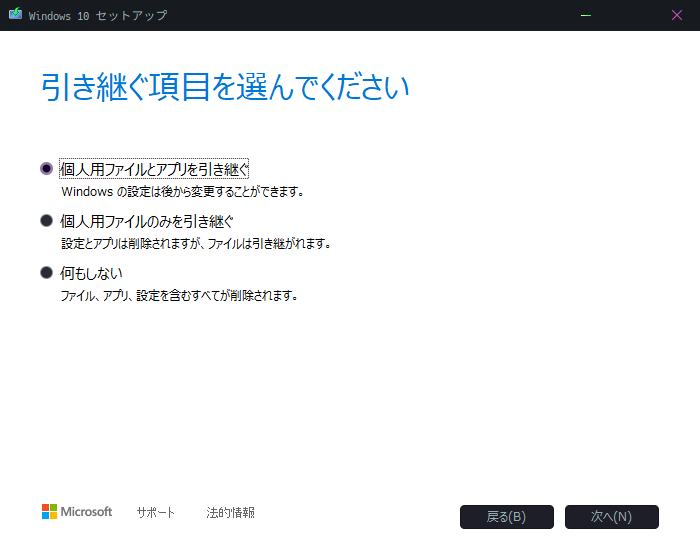Click the description ファイル、アプリ、設定を含むすべてが削除されます

(179, 295)
